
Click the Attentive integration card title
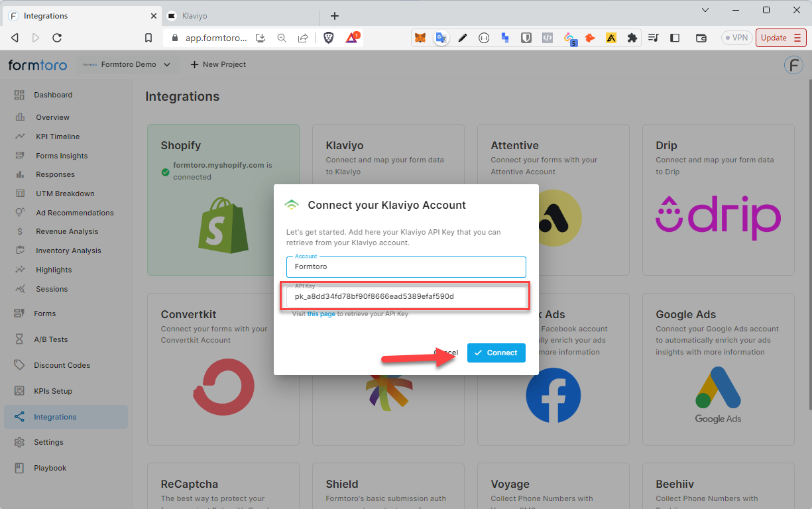514,145
